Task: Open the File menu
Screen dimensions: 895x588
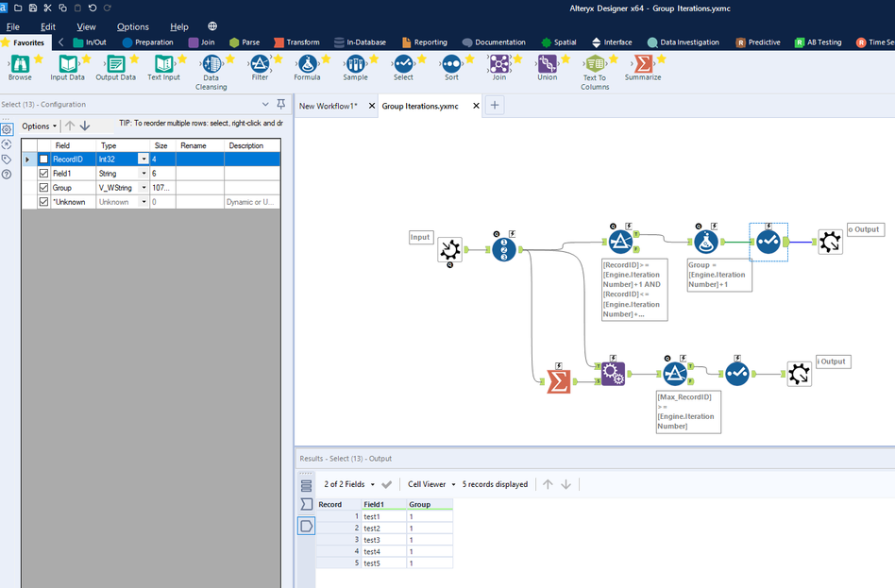Action: pyautogui.click(x=12, y=26)
